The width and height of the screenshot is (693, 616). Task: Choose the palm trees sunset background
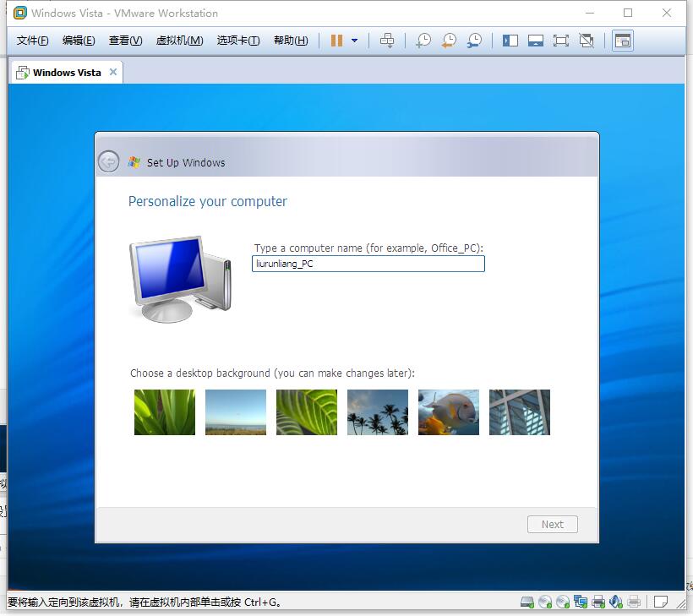click(378, 412)
